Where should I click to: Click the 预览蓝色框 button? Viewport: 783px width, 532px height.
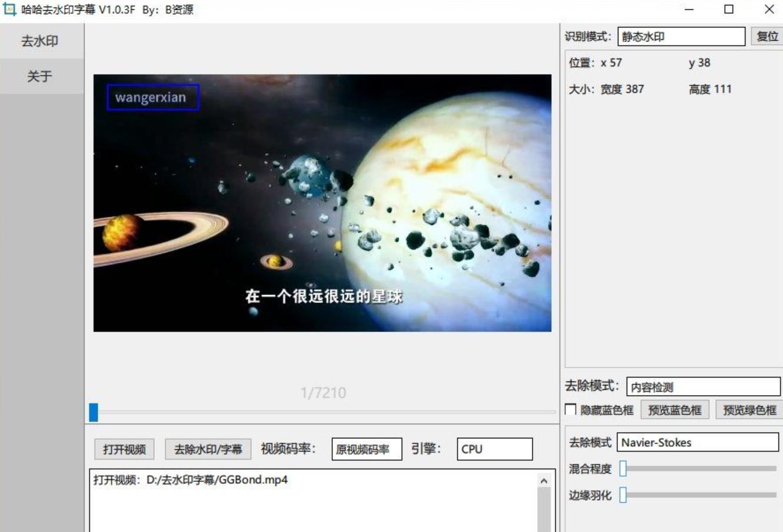click(674, 410)
